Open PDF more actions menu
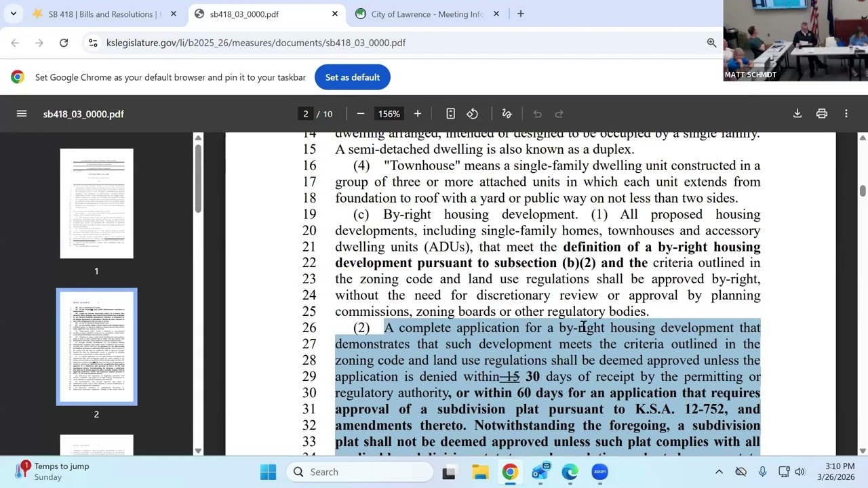The image size is (868, 488). pyautogui.click(x=846, y=114)
